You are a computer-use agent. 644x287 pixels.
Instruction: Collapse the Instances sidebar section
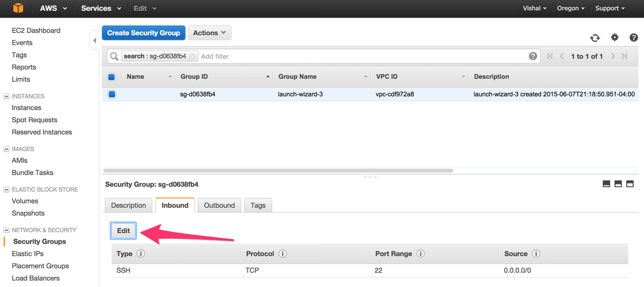6,96
